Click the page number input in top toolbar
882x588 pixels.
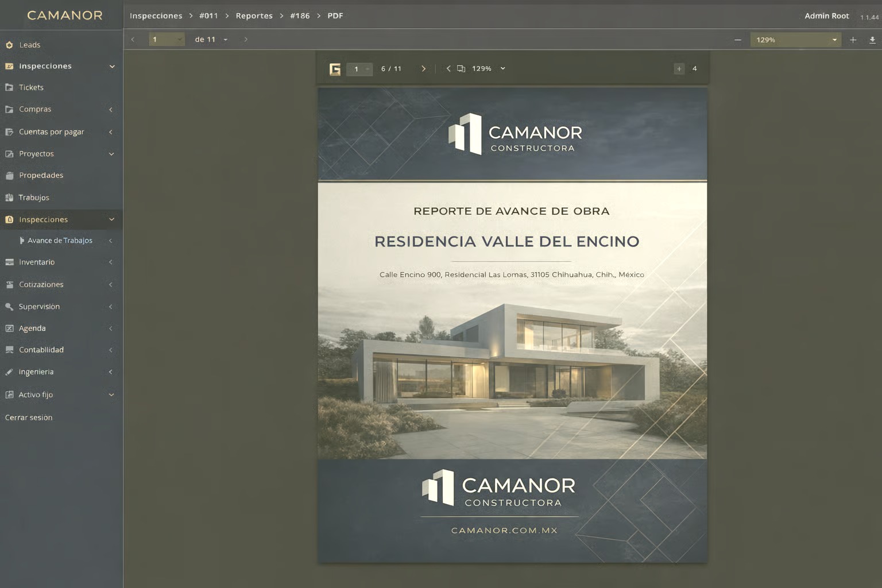[167, 40]
